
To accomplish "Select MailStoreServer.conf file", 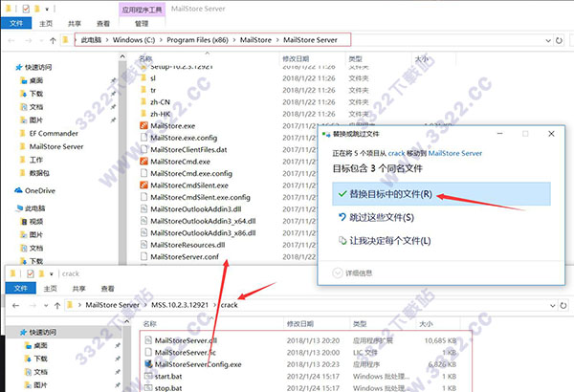I will (x=185, y=256).
